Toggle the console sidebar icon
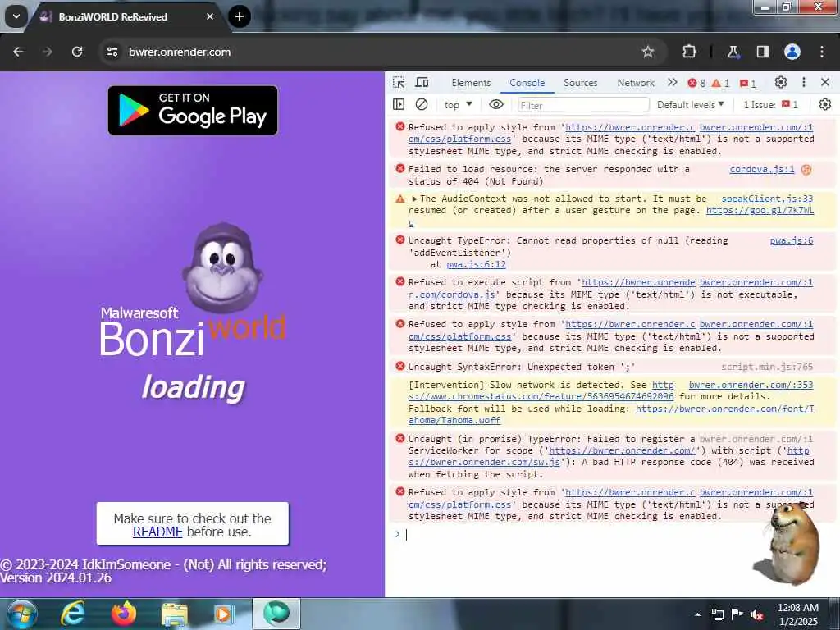The image size is (840, 630). tap(399, 104)
